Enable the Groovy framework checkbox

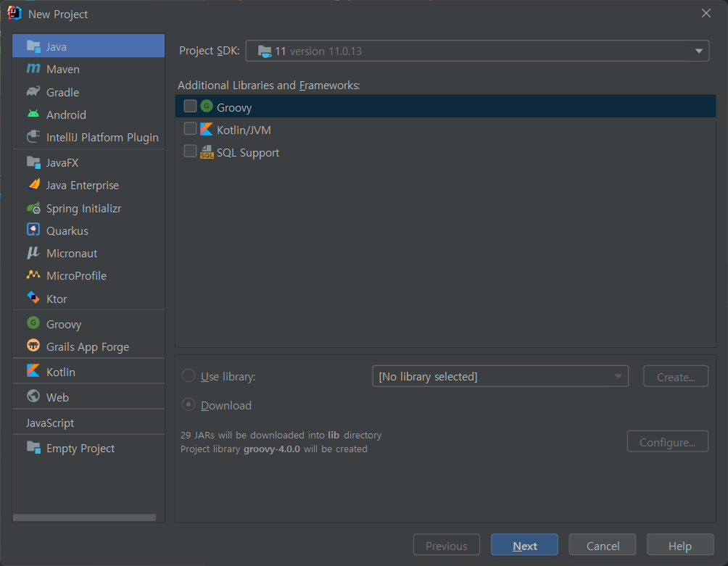191,107
